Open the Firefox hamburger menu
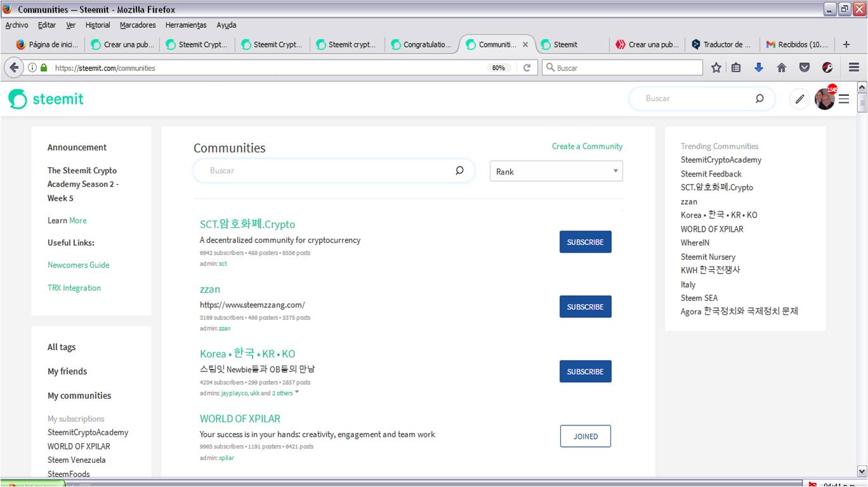The width and height of the screenshot is (868, 487). 854,68
